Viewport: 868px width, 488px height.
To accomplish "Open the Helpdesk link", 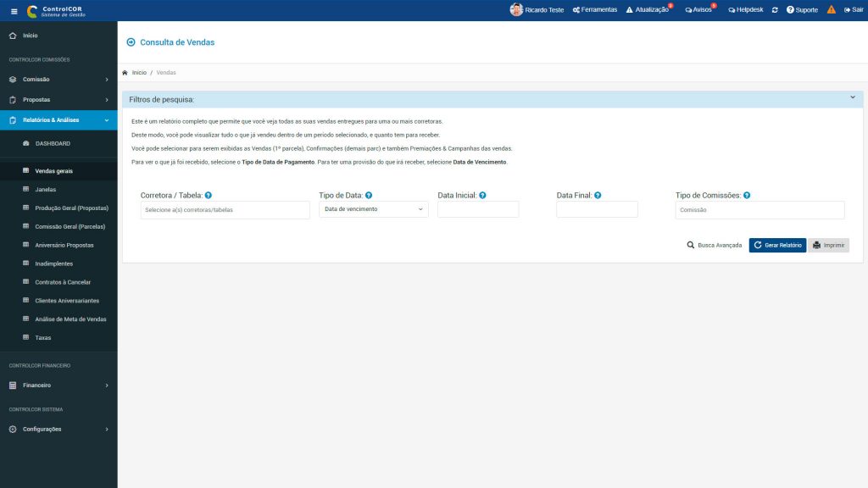I will [x=746, y=10].
